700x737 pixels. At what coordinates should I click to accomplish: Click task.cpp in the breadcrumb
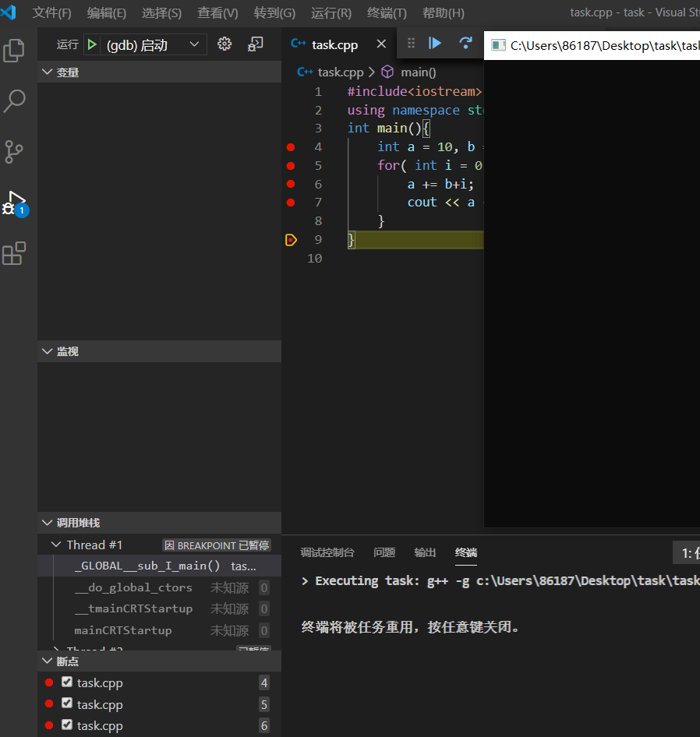point(341,72)
